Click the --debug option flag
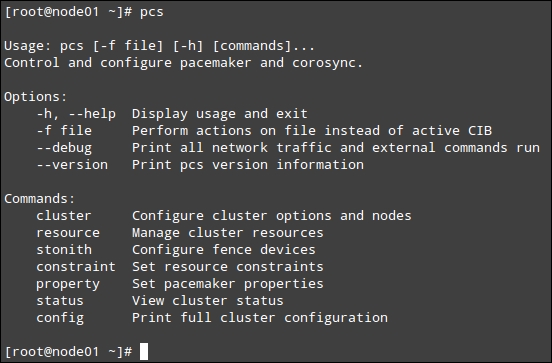552x363 pixels. point(64,148)
